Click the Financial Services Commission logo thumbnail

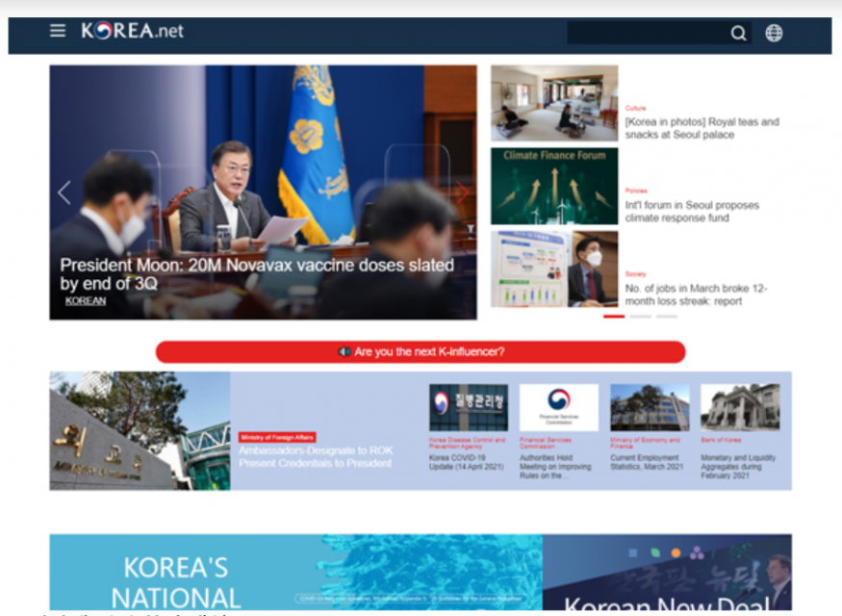559,408
